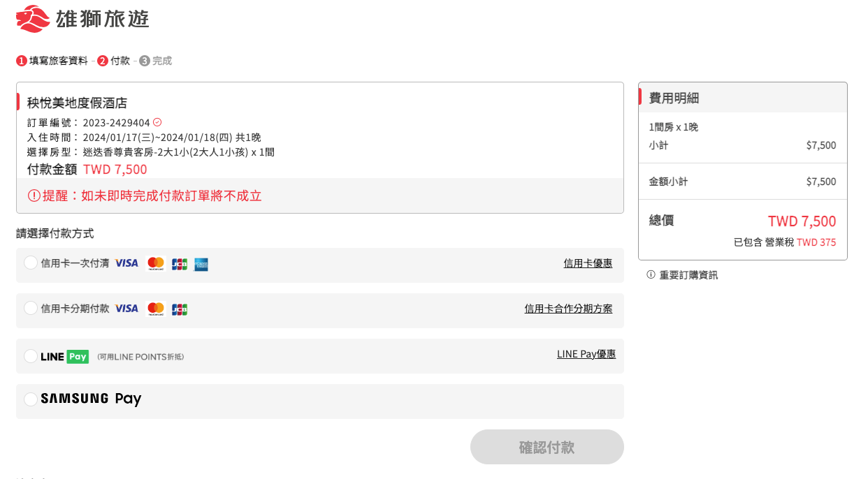Click the Visa icon for one-time credit card payment
Image resolution: width=868 pixels, height=479 pixels.
(x=126, y=263)
